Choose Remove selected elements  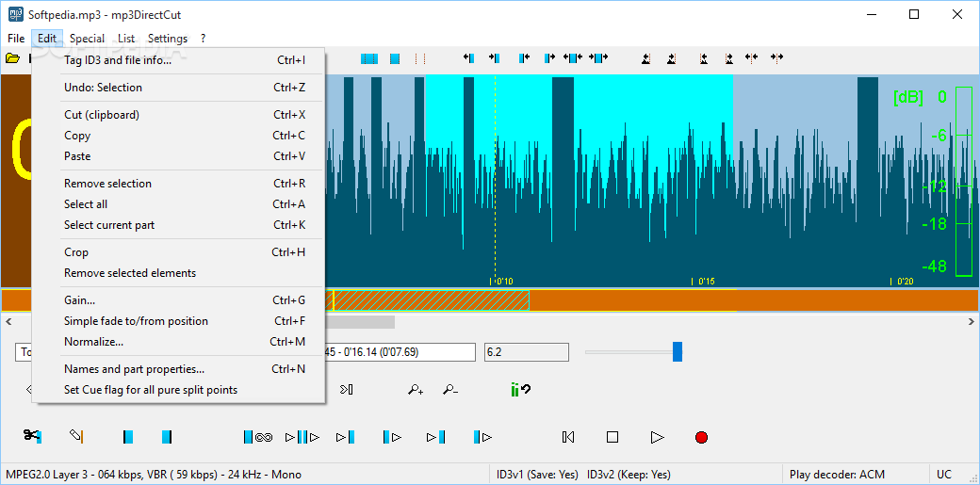point(179,273)
